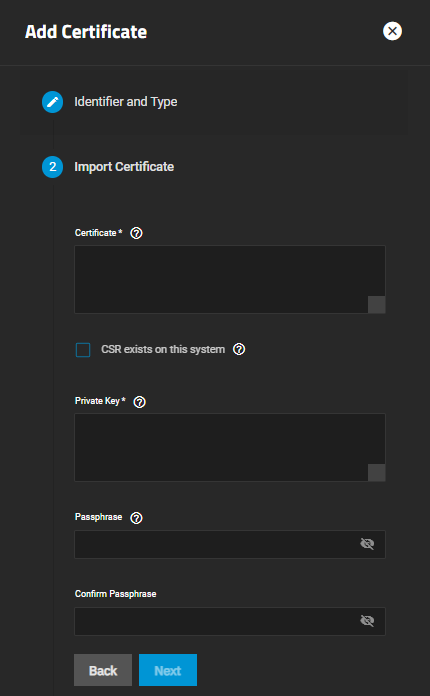
Task: Click the CSR exists on this system label
Action: coord(163,349)
